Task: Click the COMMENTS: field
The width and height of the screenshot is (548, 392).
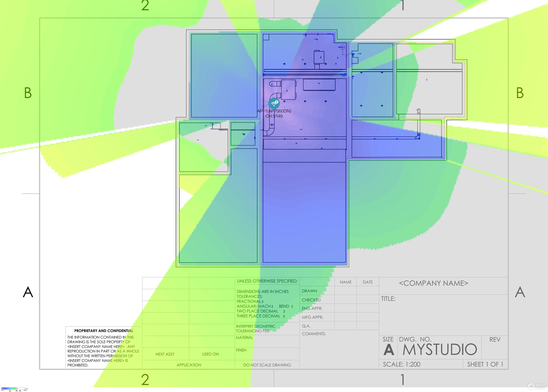Action: [314, 334]
